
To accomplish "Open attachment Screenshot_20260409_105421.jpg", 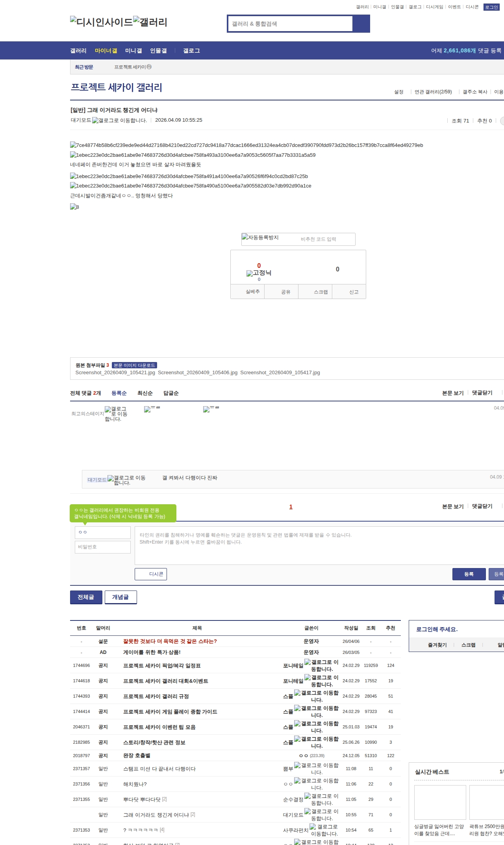I will pyautogui.click(x=115, y=373).
